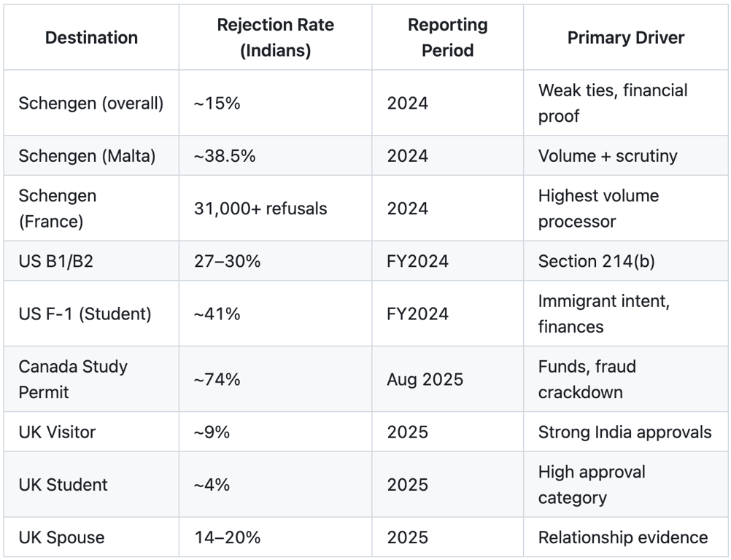This screenshot has height=560, width=731.
Task: Click the Strong India approvals cell
Action: (626, 432)
